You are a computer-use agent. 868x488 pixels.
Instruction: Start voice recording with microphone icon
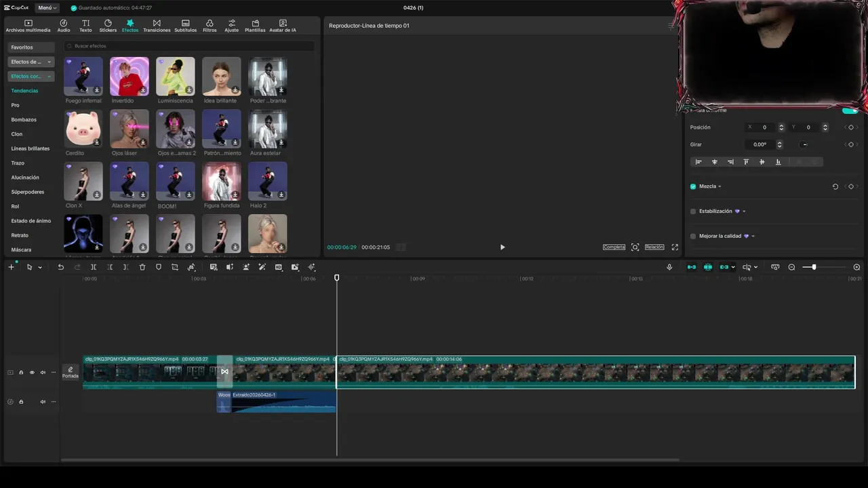click(669, 267)
